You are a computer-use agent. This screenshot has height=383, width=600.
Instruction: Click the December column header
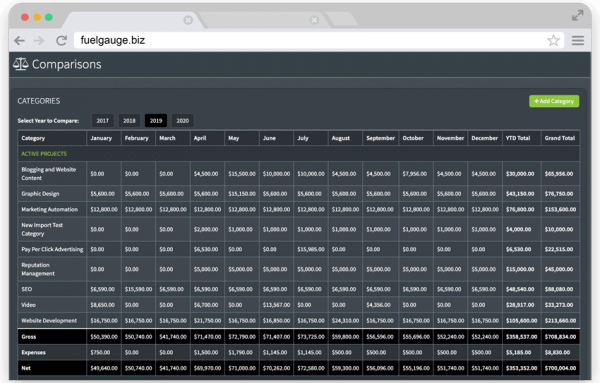(484, 138)
